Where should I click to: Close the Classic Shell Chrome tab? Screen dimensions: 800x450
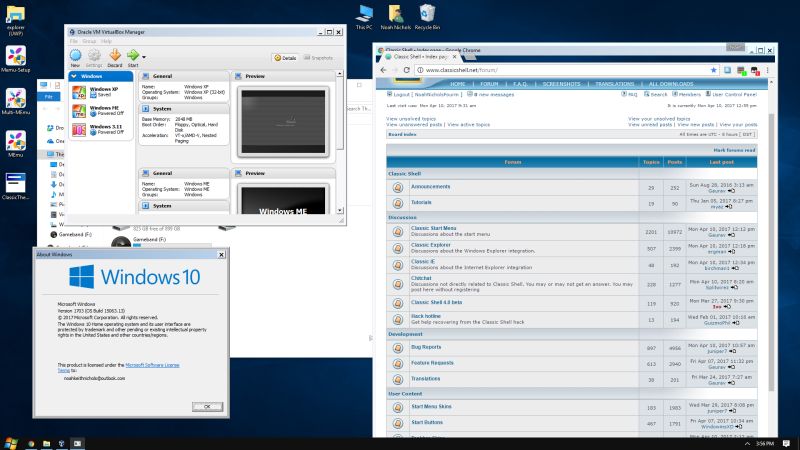(454, 57)
